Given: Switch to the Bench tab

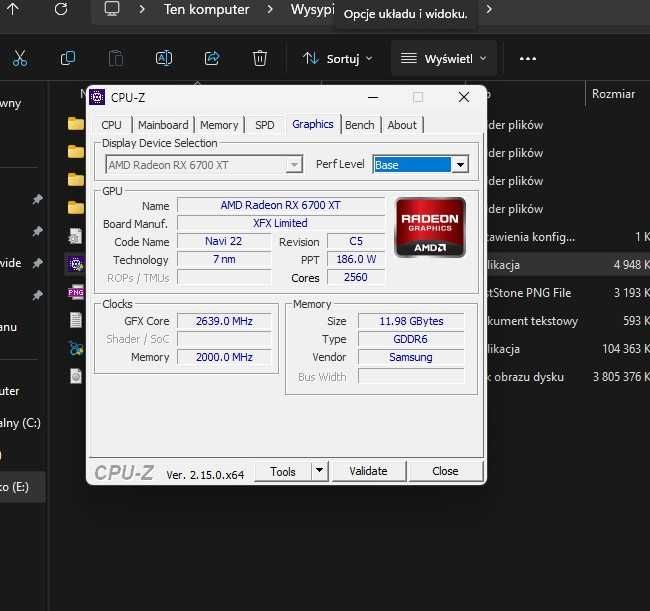Looking at the screenshot, I should pyautogui.click(x=360, y=125).
